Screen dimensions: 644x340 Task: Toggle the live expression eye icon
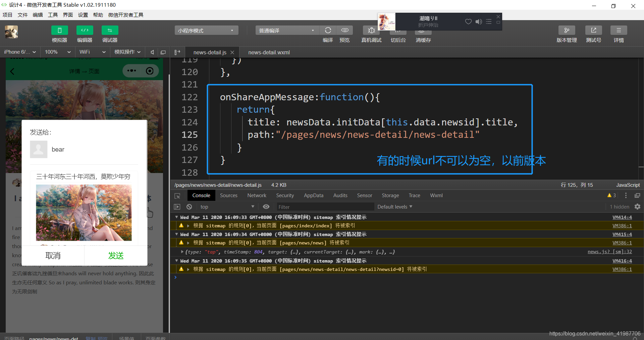click(266, 207)
